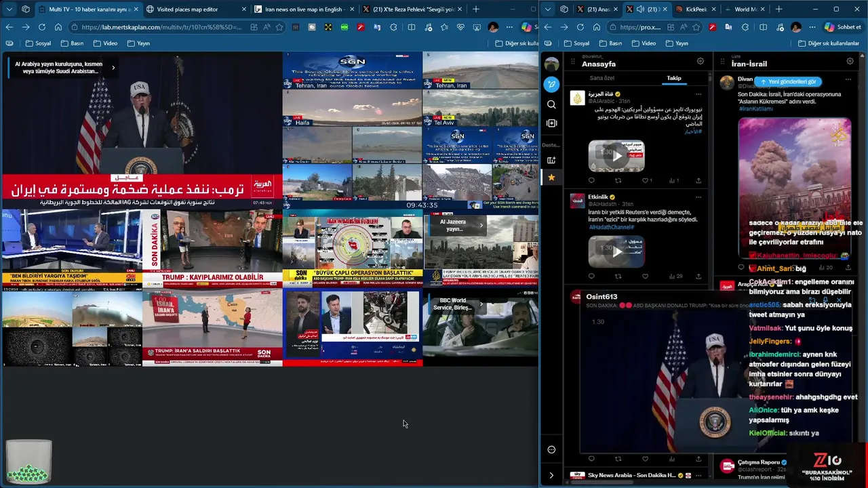Refresh the Multi TV page in left browser
Image resolution: width=868 pixels, height=488 pixels.
coord(42,27)
